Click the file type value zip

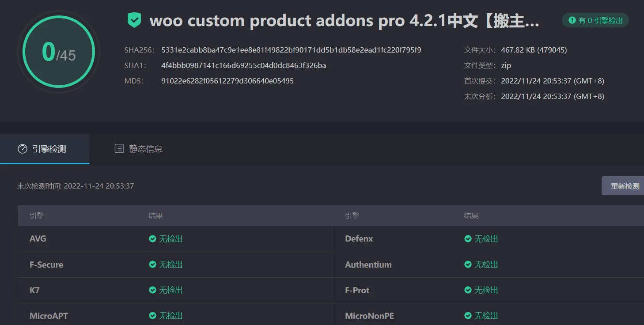click(506, 65)
